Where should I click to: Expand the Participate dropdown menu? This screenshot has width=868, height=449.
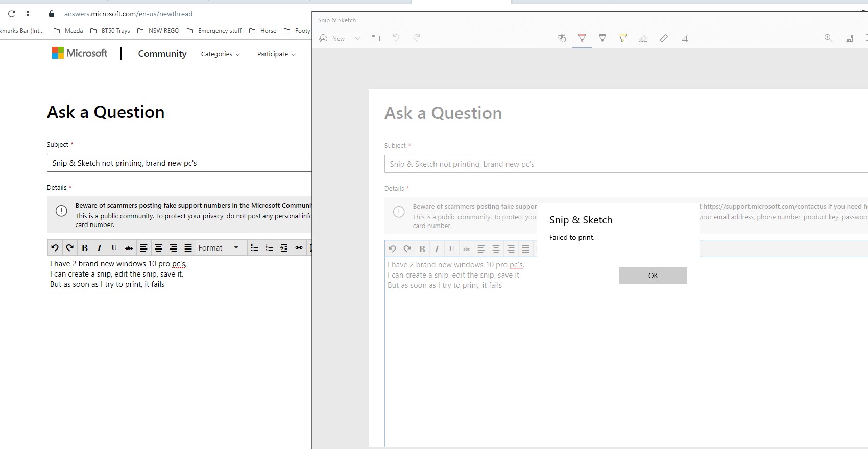277,54
